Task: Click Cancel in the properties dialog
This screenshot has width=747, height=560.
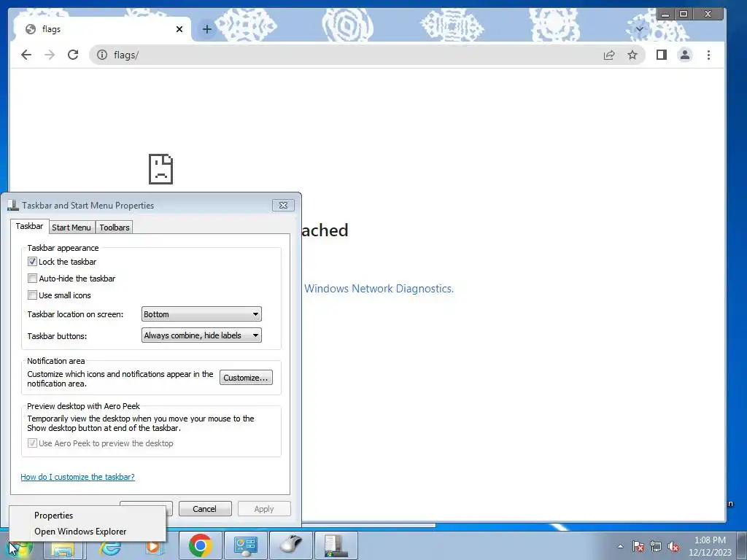Action: [x=205, y=508]
